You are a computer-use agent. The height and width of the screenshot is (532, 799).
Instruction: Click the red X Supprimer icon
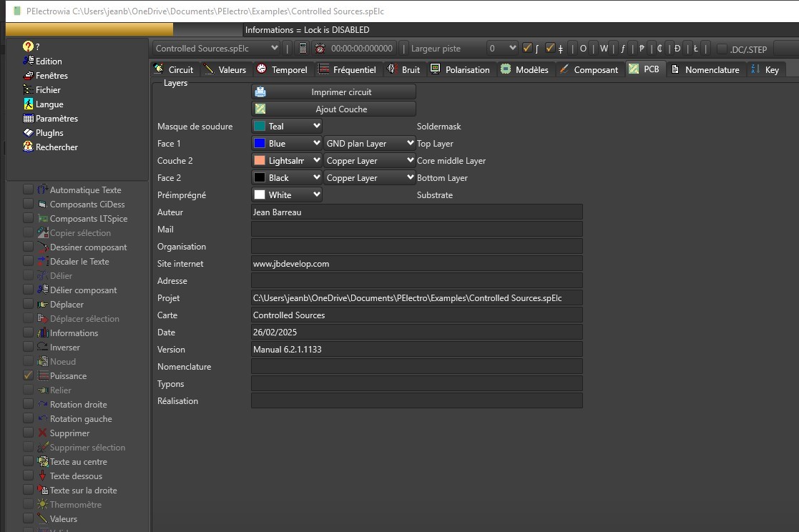[x=43, y=433]
